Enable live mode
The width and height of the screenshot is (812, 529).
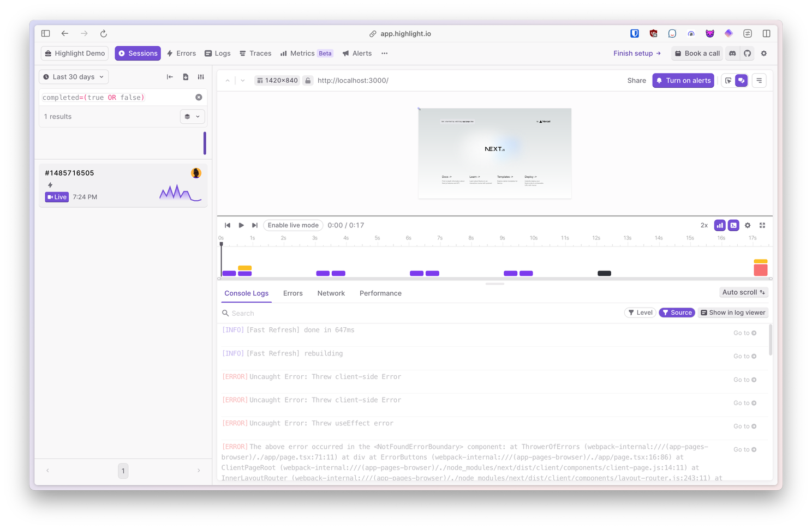[x=293, y=225]
